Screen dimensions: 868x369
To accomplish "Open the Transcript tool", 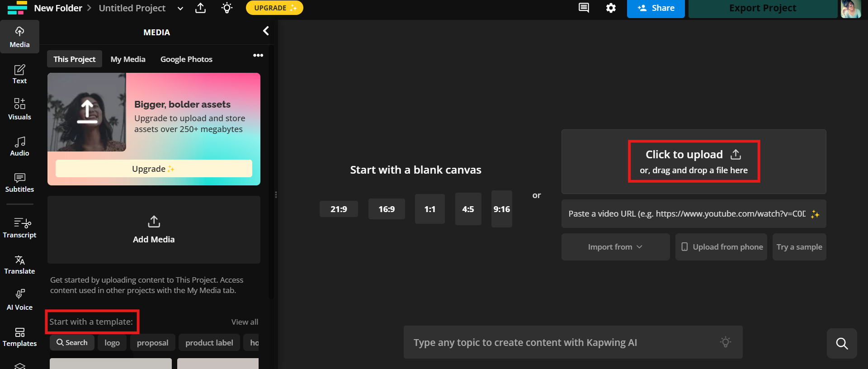I will click(19, 228).
